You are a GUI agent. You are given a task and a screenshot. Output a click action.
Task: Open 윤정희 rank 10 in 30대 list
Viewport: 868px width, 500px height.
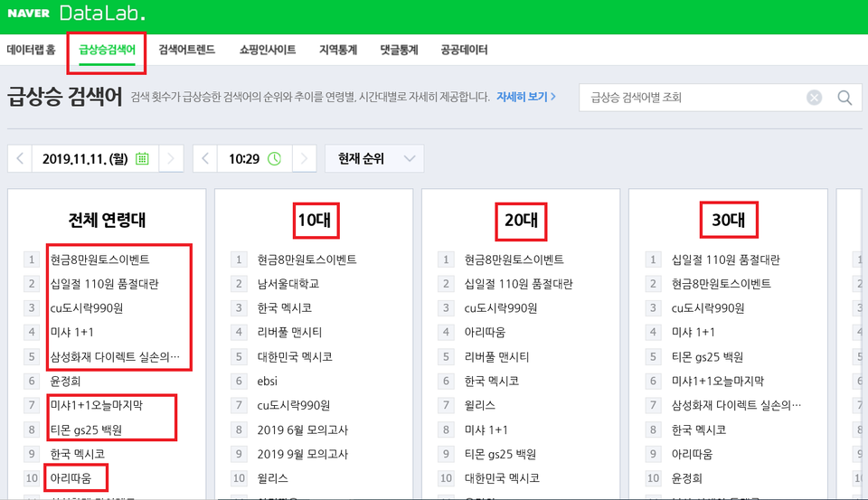click(x=686, y=478)
